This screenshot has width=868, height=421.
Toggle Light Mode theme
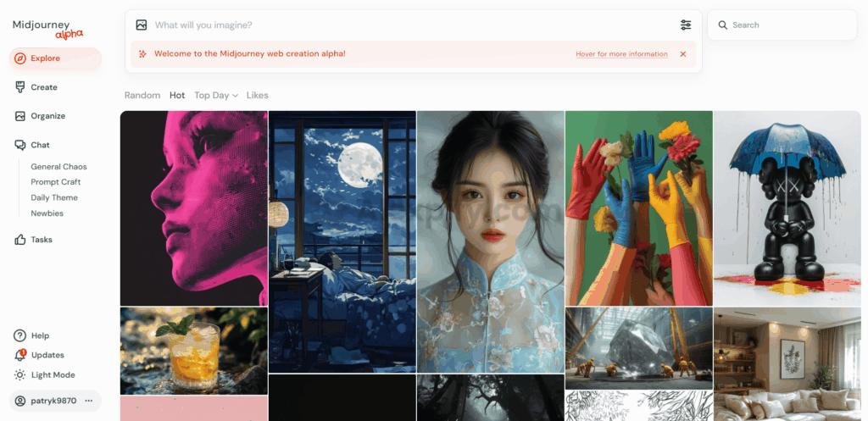52,375
